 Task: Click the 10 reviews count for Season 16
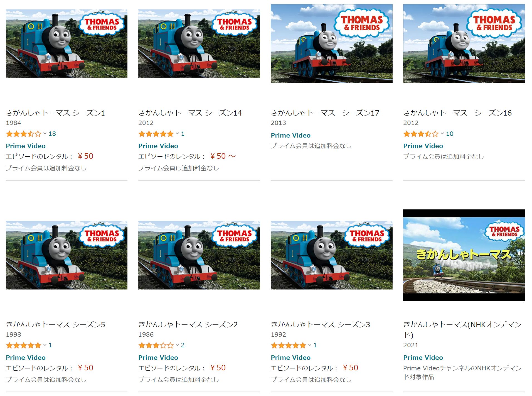click(x=450, y=134)
